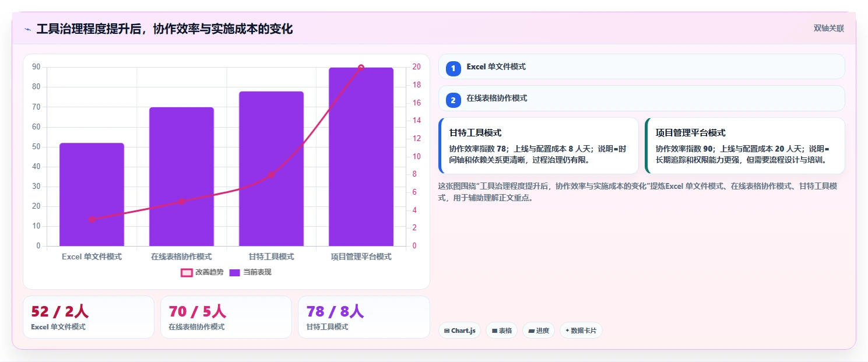Click the purple 当前表现 legend swatch

tap(235, 272)
